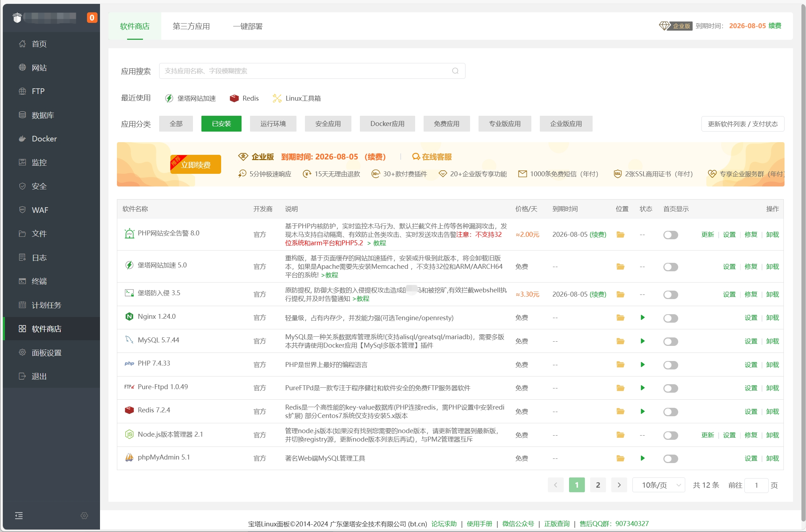This screenshot has height=532, width=806.
Task: Select the Docker应用 category filter
Action: 387,124
